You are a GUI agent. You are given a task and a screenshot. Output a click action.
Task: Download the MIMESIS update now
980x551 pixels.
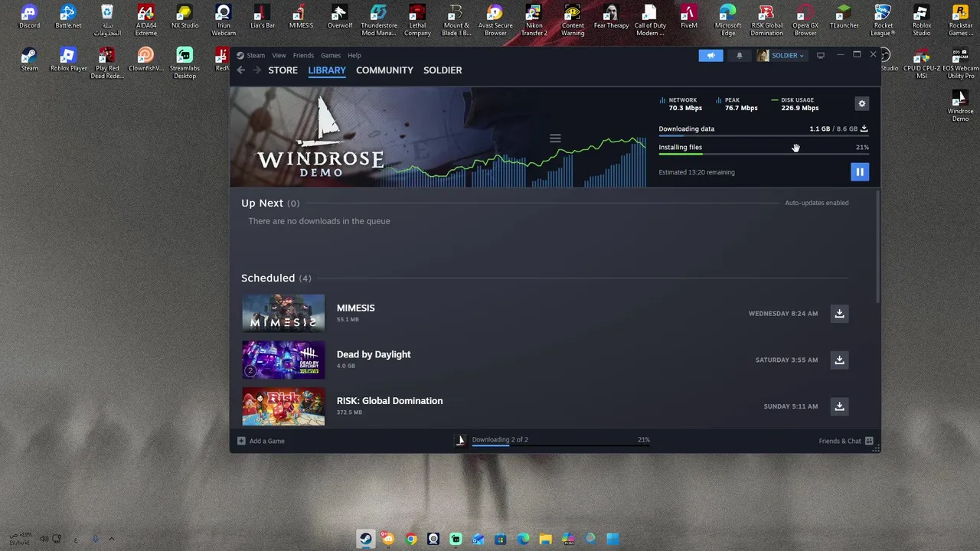pos(839,313)
